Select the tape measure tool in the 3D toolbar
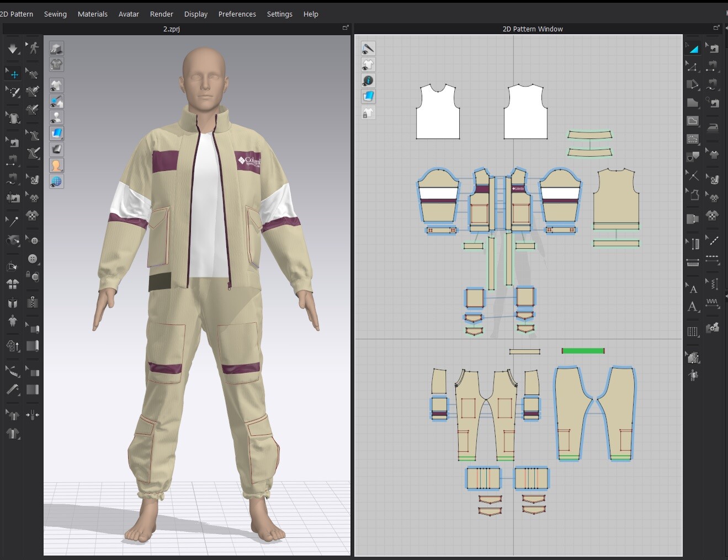728x560 pixels. pyautogui.click(x=13, y=371)
